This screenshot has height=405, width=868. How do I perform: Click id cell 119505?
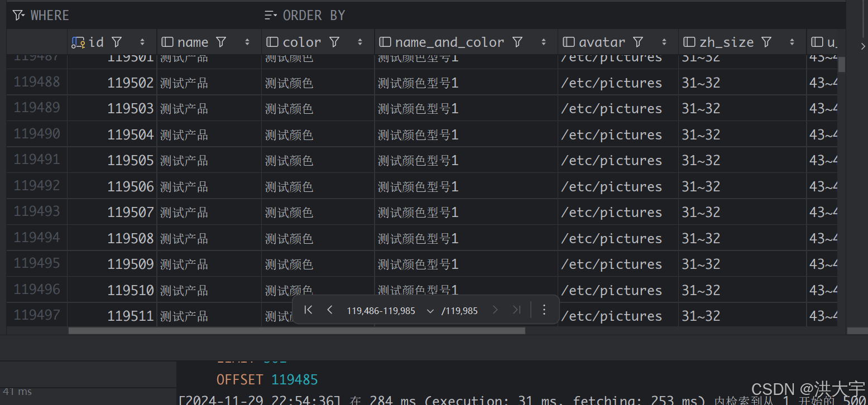point(112,160)
